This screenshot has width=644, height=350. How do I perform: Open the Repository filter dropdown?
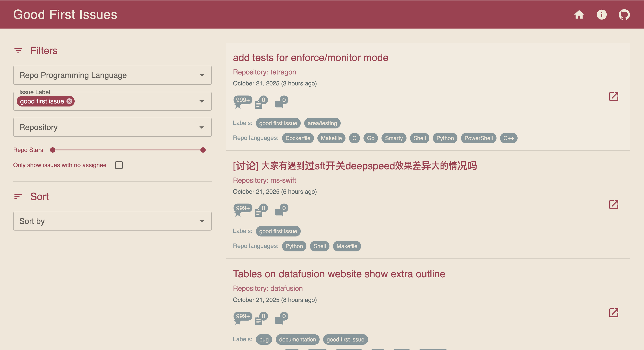pyautogui.click(x=112, y=127)
